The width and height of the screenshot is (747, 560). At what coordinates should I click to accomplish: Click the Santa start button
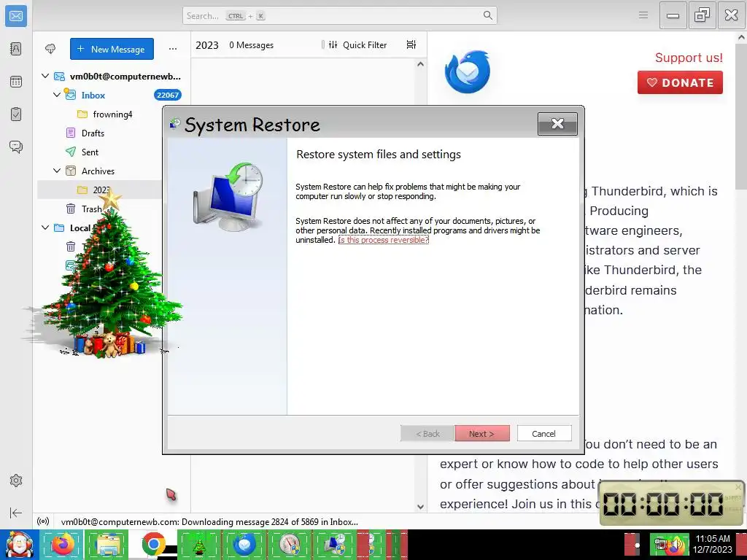coord(19,545)
